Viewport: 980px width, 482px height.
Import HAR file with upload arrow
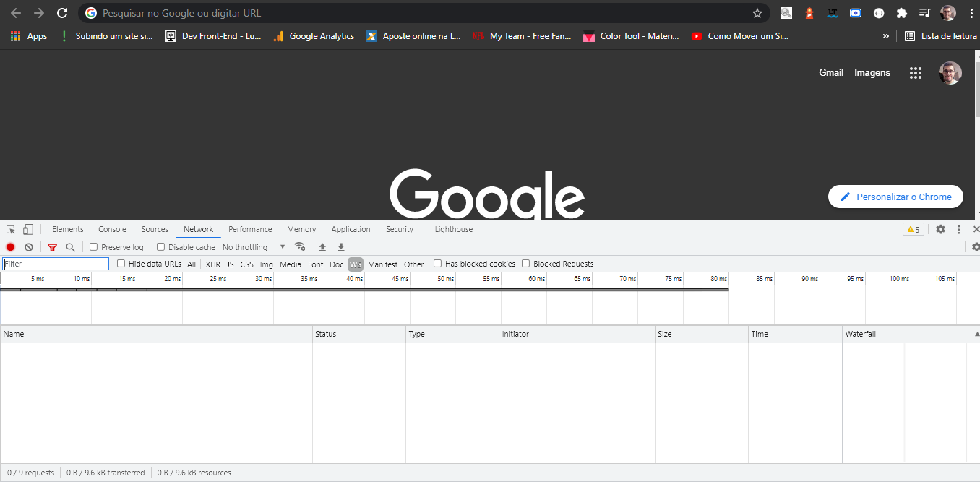pyautogui.click(x=322, y=247)
